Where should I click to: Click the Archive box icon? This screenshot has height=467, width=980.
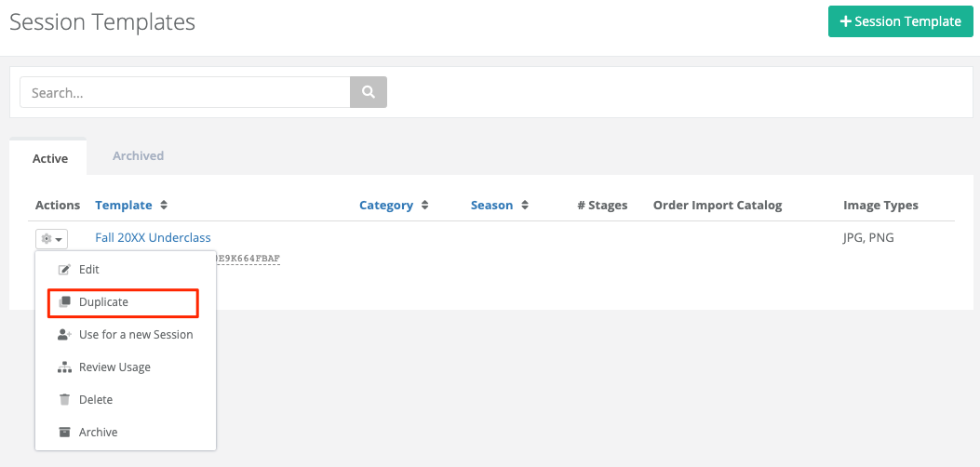click(x=64, y=432)
